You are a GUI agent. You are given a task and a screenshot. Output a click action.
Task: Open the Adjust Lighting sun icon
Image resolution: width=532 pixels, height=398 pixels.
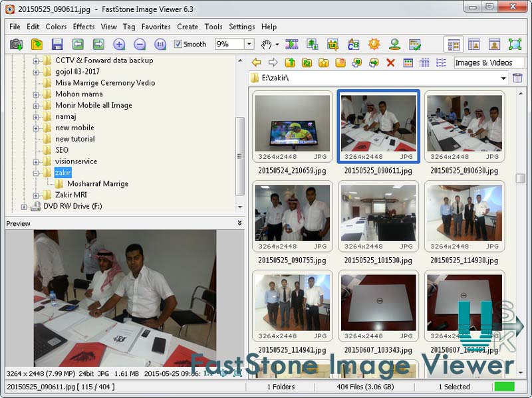coord(372,44)
